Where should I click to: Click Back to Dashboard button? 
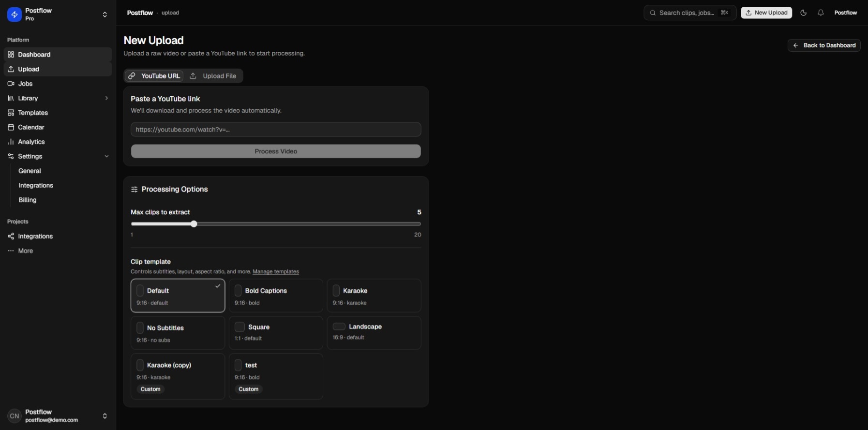tap(824, 45)
